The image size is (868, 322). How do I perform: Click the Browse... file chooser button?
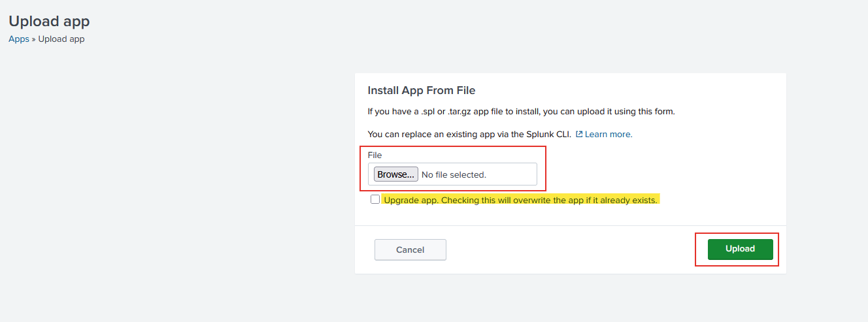coord(396,174)
